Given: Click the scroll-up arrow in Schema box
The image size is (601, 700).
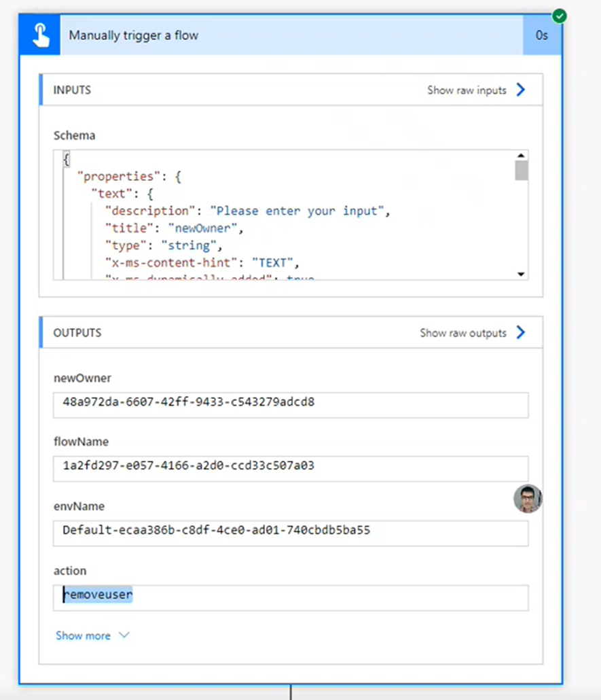Looking at the screenshot, I should coord(521,154).
